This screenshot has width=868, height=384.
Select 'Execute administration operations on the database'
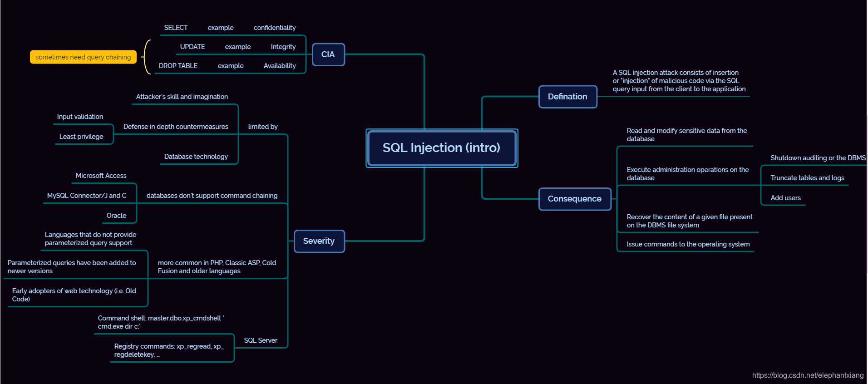tap(688, 174)
